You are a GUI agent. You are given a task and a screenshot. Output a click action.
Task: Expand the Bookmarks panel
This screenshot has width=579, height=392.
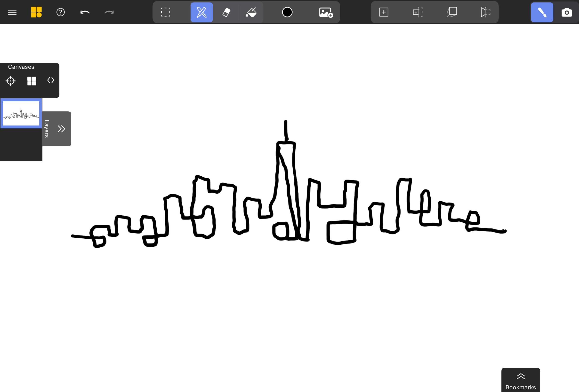[521, 380]
